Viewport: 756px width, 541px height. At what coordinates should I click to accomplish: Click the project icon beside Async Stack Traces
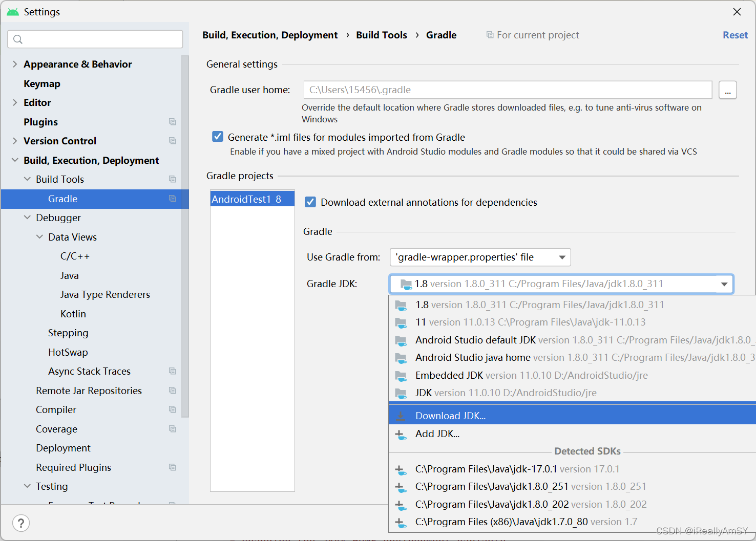173,371
